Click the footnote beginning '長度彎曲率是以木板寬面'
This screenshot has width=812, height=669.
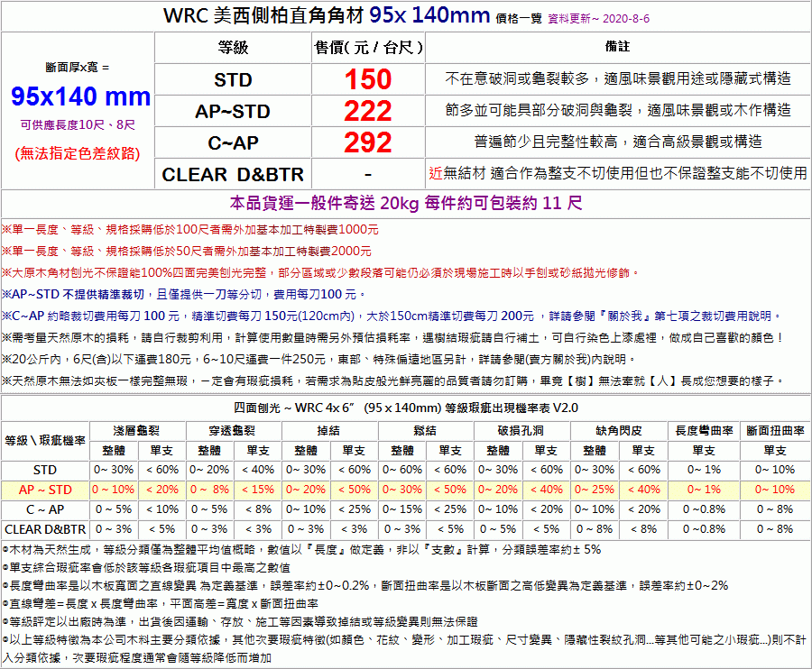[365, 586]
